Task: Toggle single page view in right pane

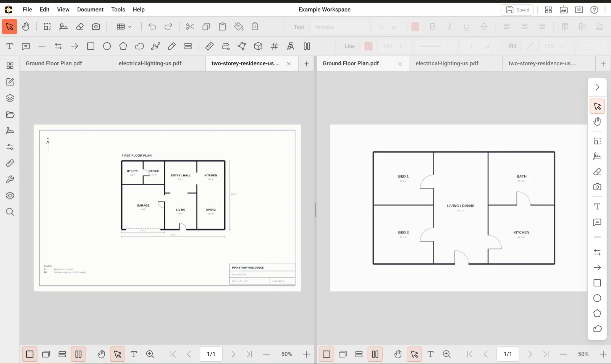Action: 327,354
